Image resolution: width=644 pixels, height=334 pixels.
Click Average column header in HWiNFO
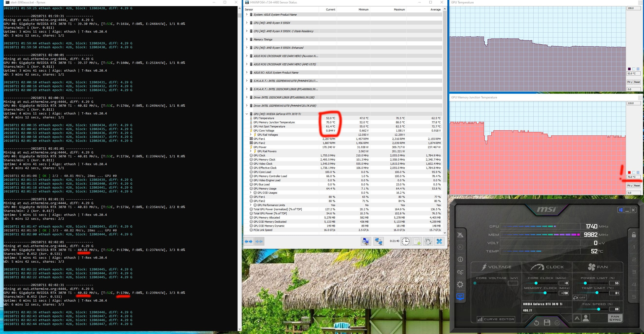pos(424,10)
